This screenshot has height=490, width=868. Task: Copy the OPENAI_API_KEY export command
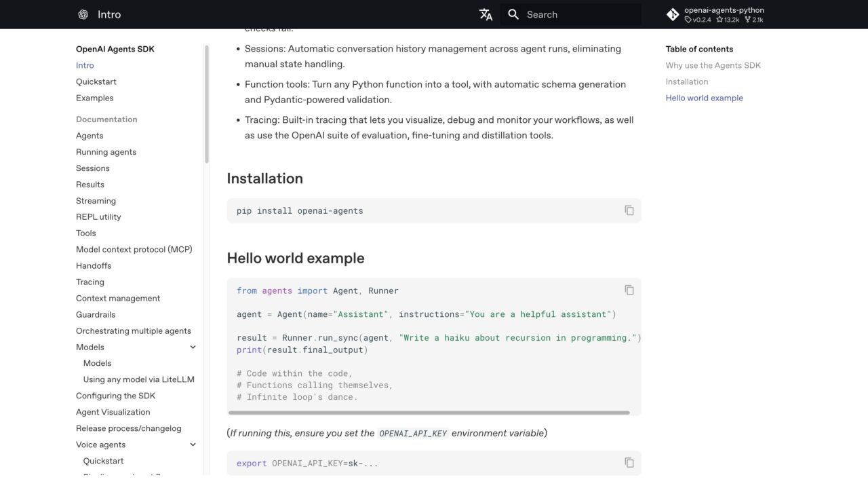629,461
